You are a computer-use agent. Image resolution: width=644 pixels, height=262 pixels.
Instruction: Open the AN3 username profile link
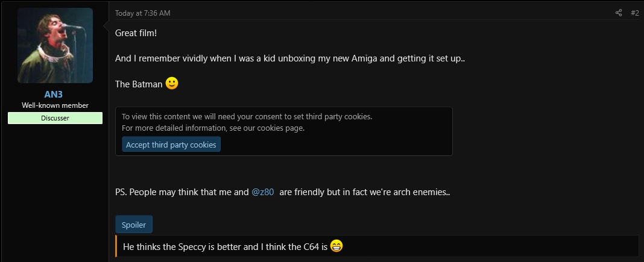55,95
